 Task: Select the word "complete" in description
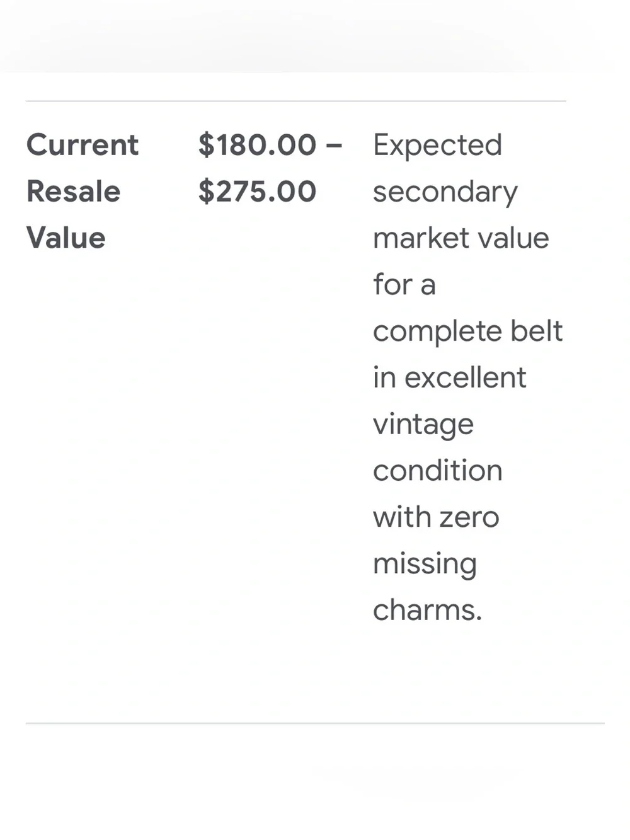click(437, 332)
